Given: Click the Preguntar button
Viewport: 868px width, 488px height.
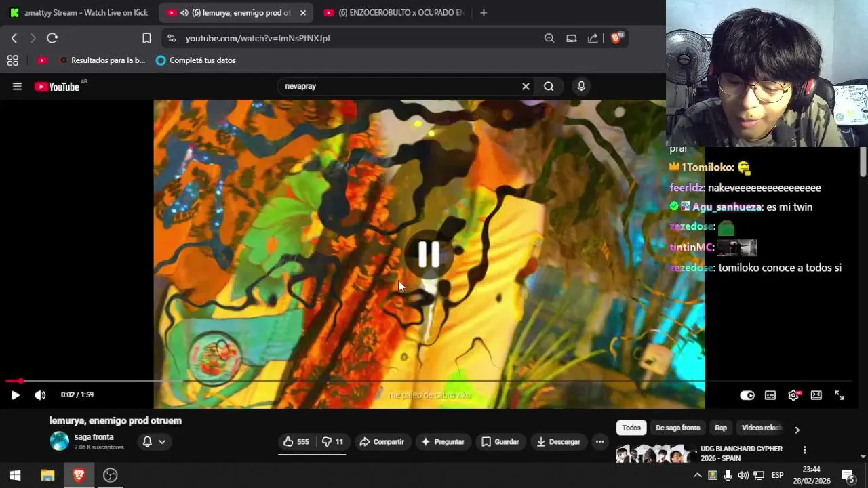Looking at the screenshot, I should (443, 442).
